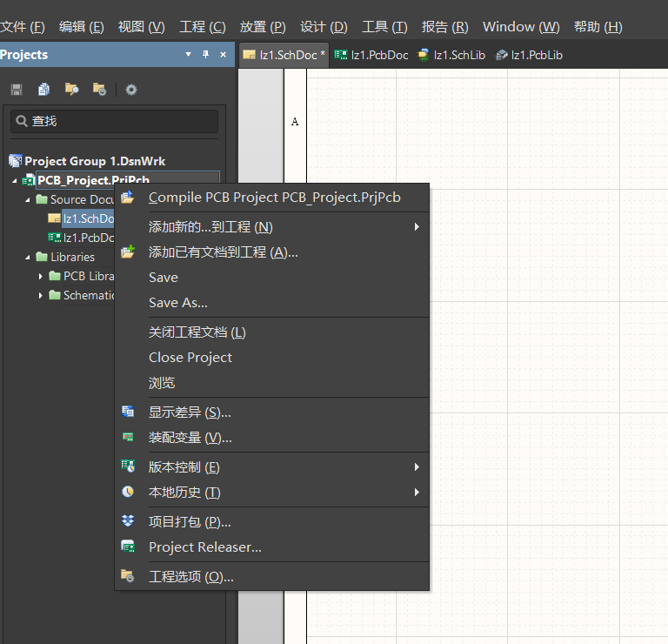Open the 报告 (R) menu
The image size is (668, 644).
click(x=445, y=27)
